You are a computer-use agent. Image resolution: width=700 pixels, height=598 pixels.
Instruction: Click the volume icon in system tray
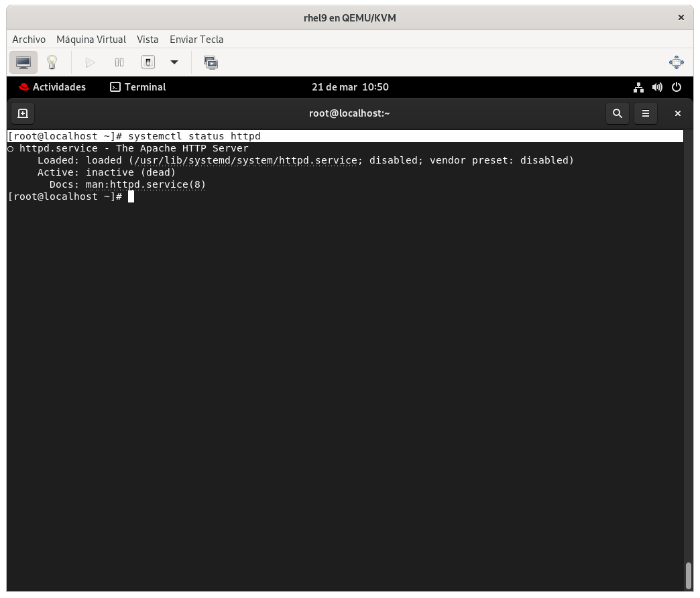[657, 87]
